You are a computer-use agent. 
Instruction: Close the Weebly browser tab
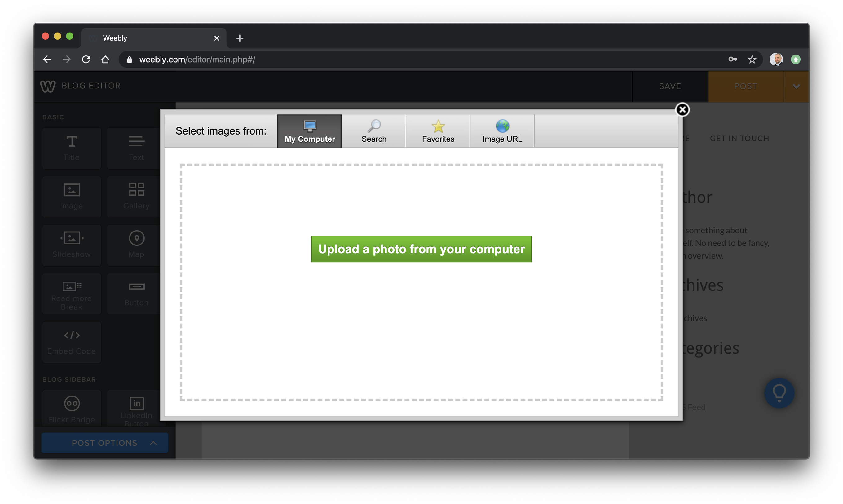(217, 38)
